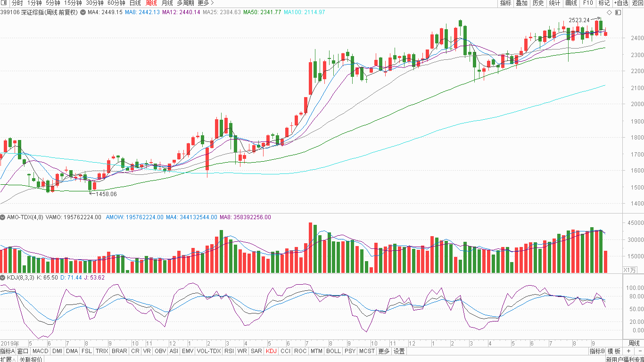Image resolution: width=644 pixels, height=362 pixels.
Task: Switch to RSI indicator
Action: (229, 351)
